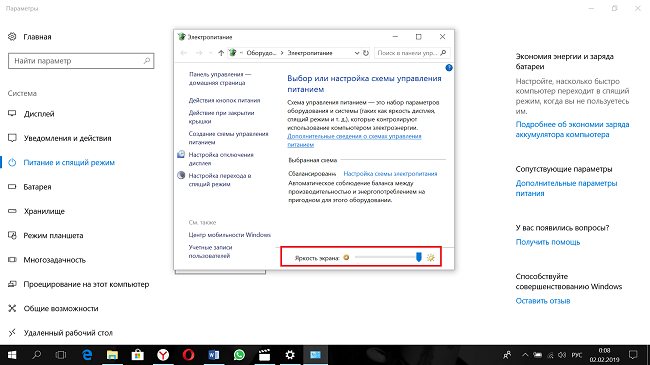Refresh the Электропитание window
650x365 pixels.
(366, 53)
